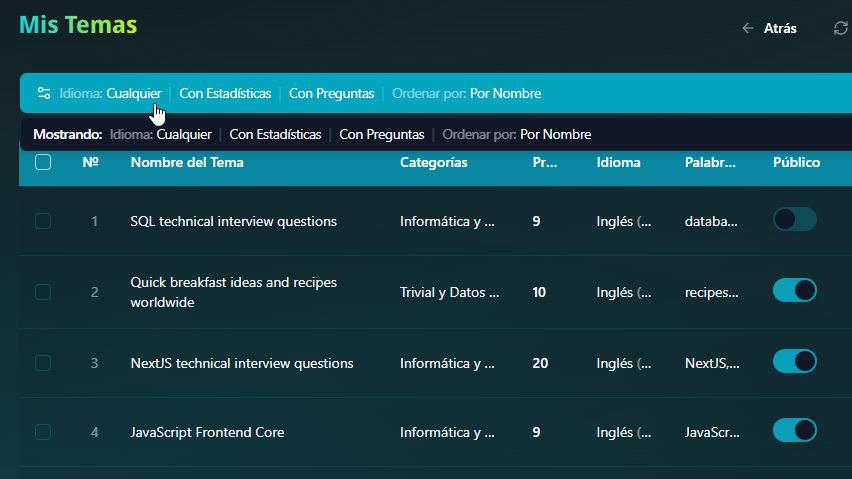The height and width of the screenshot is (479, 852).
Task: Check the select-all checkbox in the header
Action: point(43,162)
